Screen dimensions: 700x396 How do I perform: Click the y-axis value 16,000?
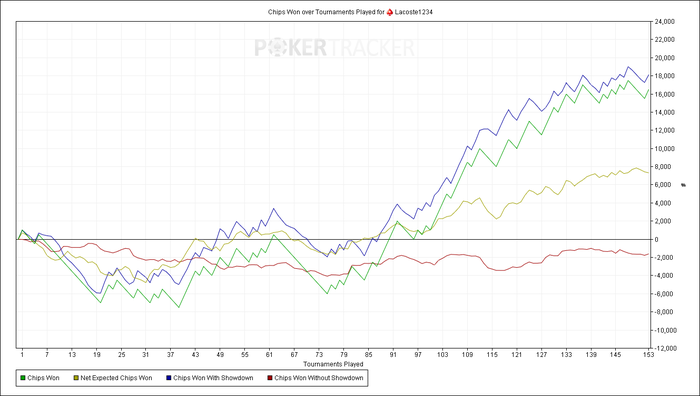[665, 94]
